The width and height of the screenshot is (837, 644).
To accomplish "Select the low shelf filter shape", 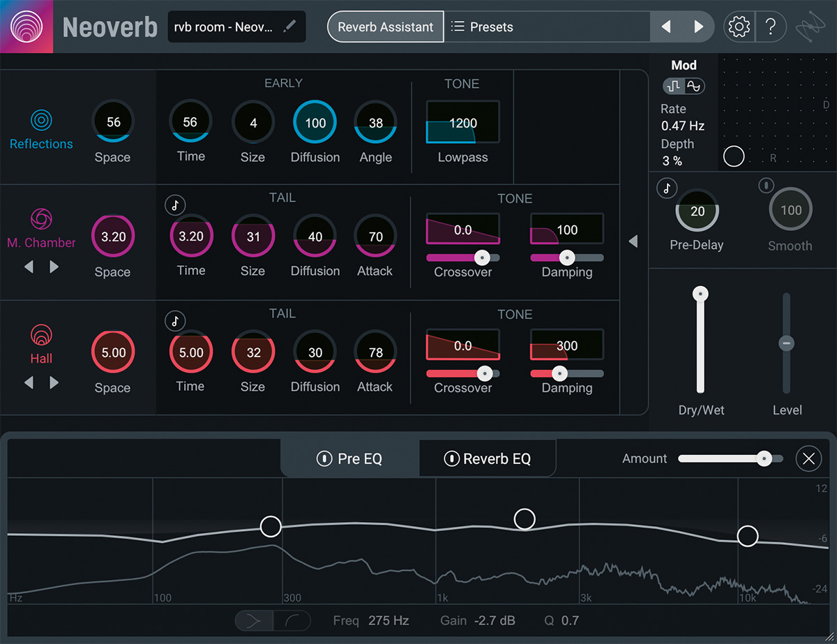I will pyautogui.click(x=253, y=620).
